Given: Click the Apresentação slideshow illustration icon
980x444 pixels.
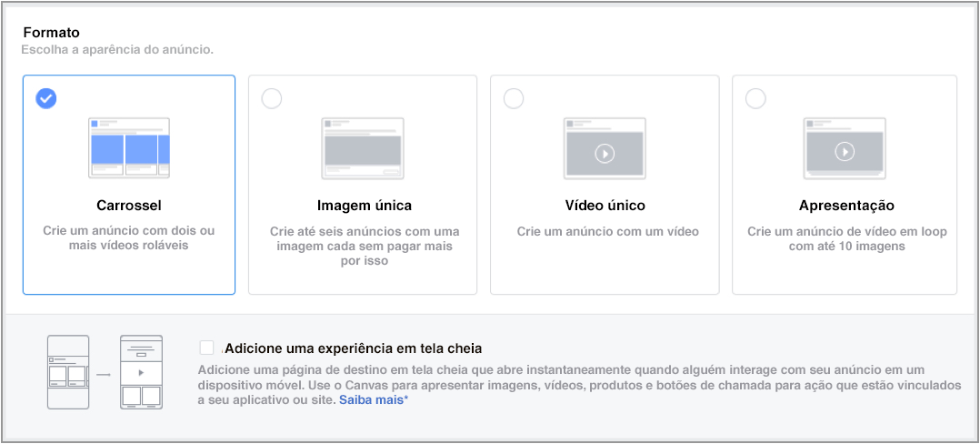Looking at the screenshot, I should pyautogui.click(x=845, y=147).
